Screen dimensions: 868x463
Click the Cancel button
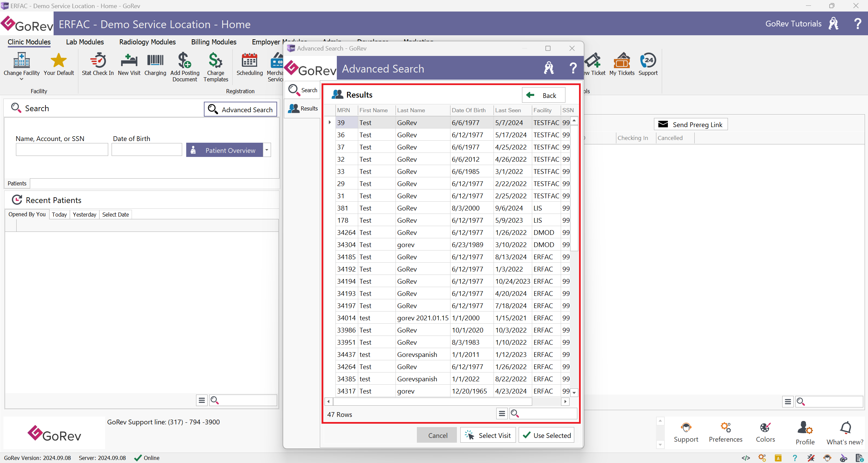point(438,435)
